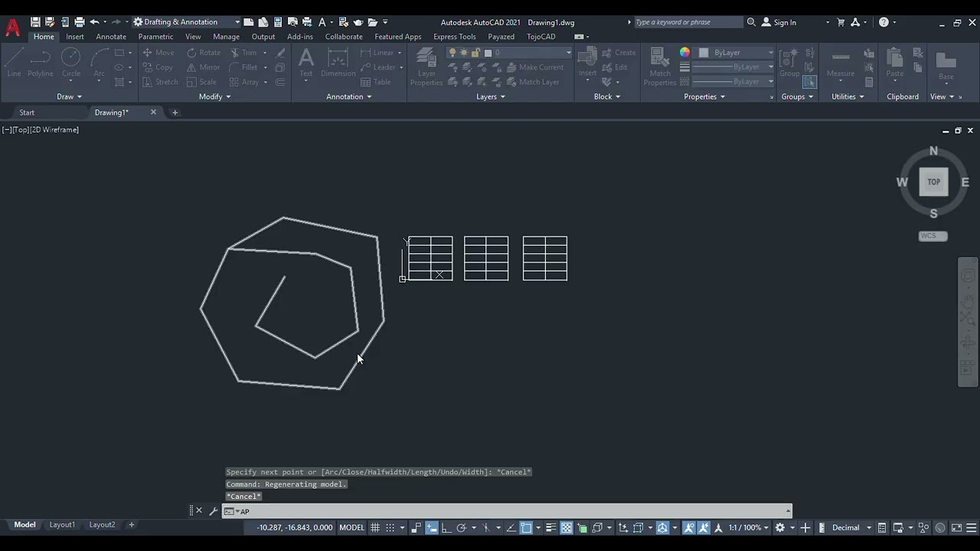Open the object color wheel
Screen dimensions: 980x551
click(x=684, y=53)
